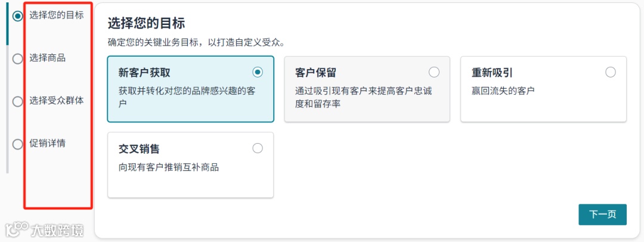Click the 大数跨境 watermark logo icon
The image size is (644, 242).
pos(17,229)
